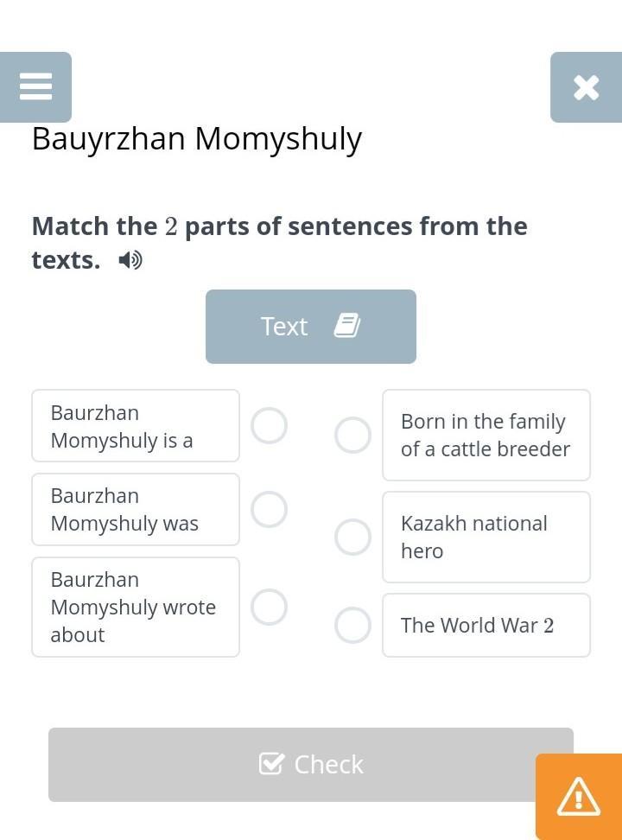Play the audio speaker icon
Screen dimensions: 622x840
click(130, 260)
